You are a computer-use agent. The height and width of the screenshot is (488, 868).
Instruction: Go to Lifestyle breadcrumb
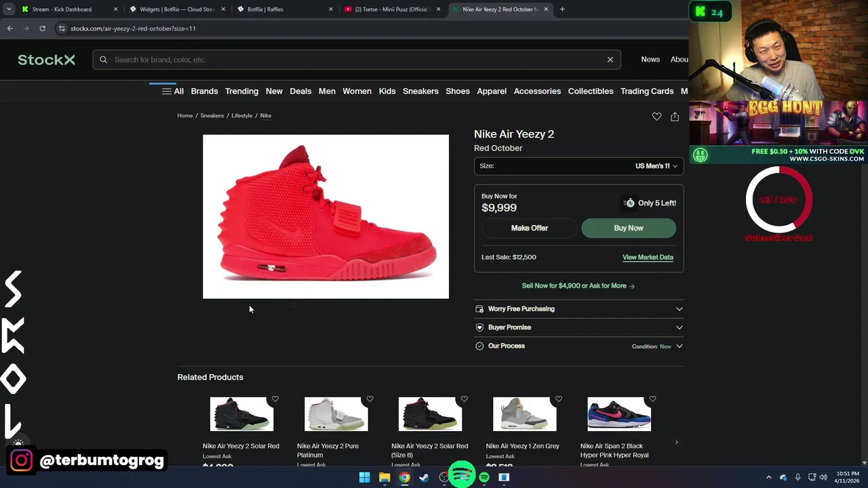241,116
